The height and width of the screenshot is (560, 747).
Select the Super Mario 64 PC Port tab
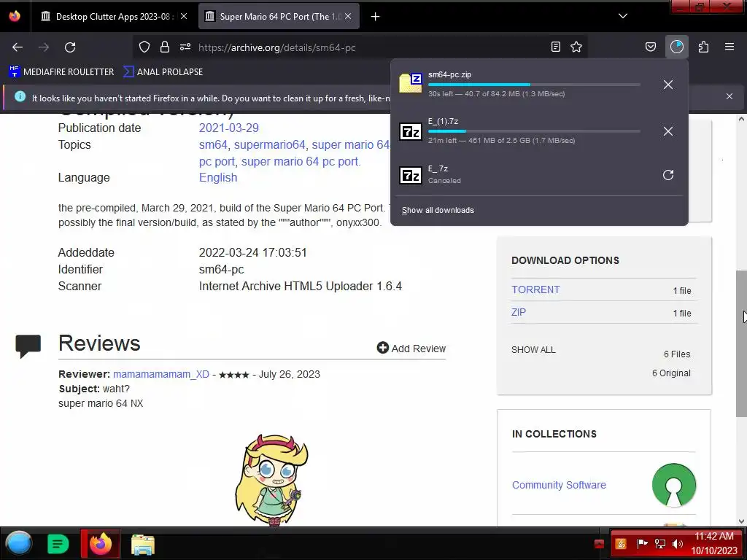(279, 17)
